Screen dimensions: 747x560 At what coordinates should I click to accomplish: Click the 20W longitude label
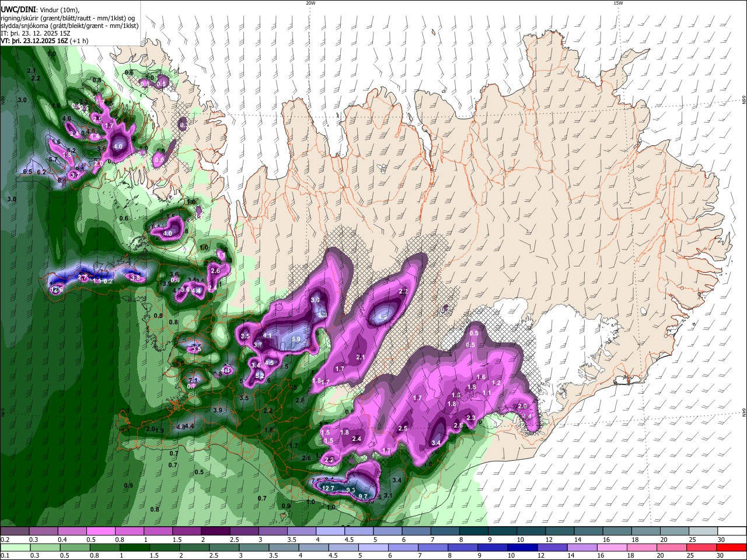(x=310, y=3)
